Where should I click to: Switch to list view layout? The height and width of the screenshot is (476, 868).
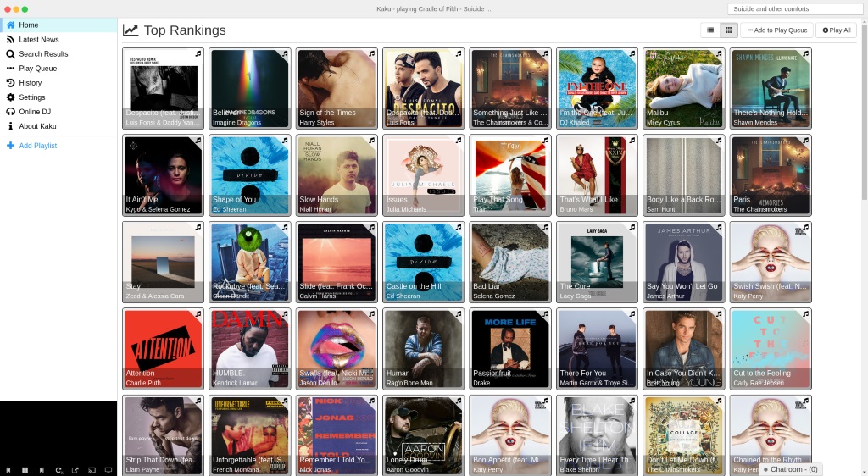pos(710,30)
